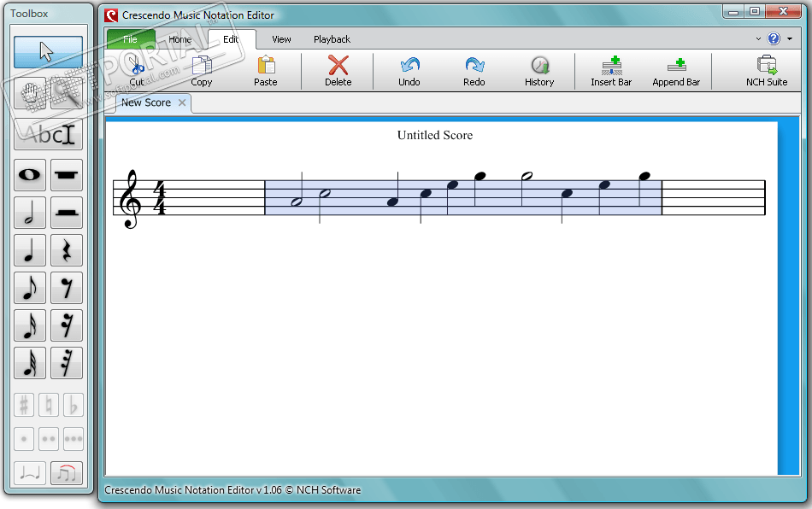Maximize the Crescendo window
812x509 pixels.
click(x=755, y=11)
